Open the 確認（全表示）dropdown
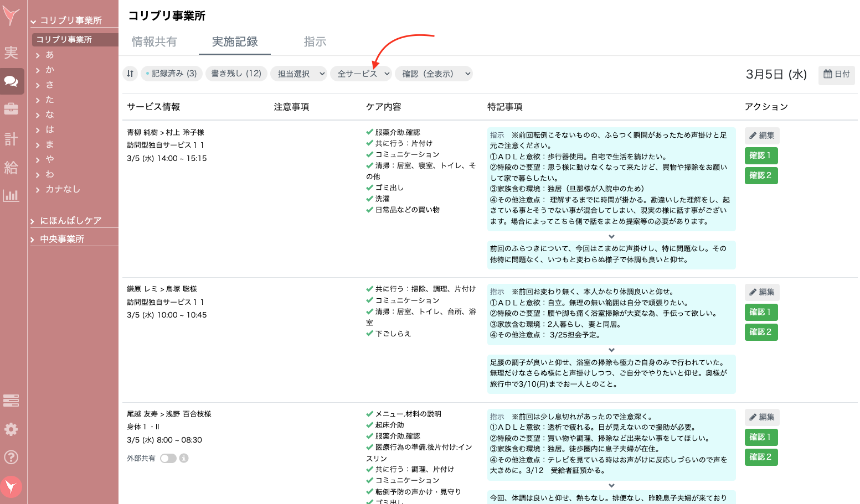Screen dimensions: 860x504 (434, 74)
